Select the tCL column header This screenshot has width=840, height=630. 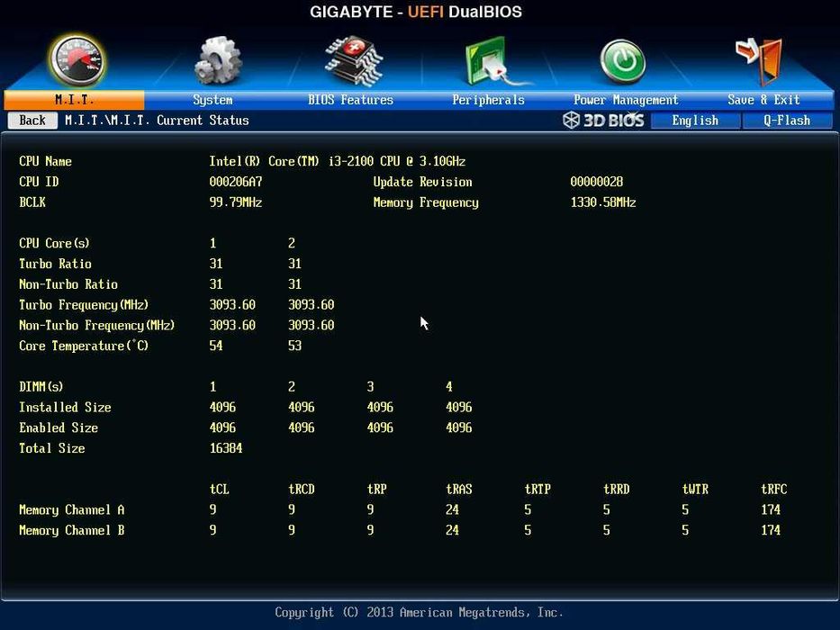(219, 489)
